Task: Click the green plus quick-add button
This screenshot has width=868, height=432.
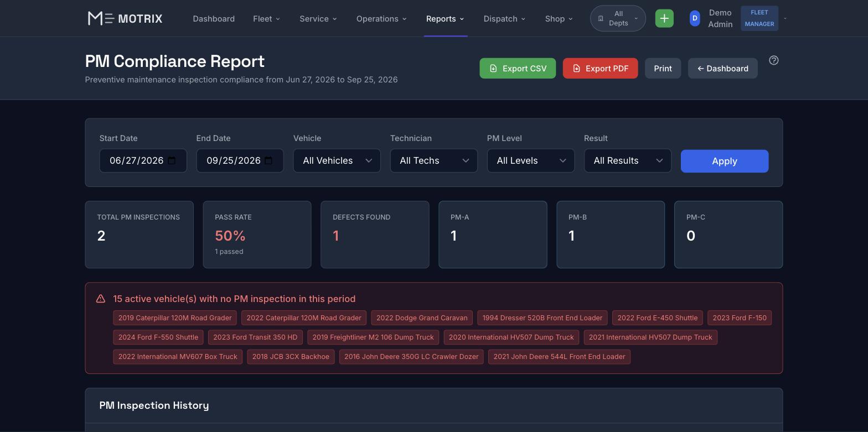Action: pyautogui.click(x=664, y=18)
